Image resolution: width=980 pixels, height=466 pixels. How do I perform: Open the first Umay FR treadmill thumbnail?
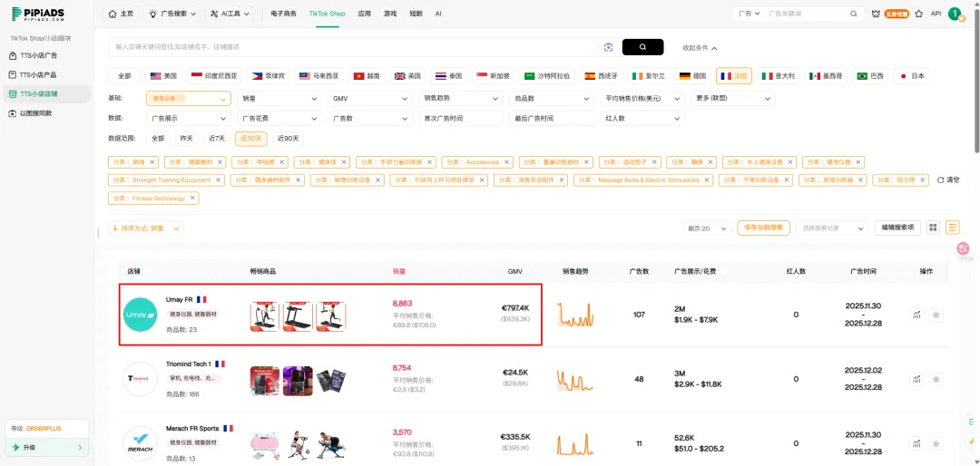pos(264,316)
